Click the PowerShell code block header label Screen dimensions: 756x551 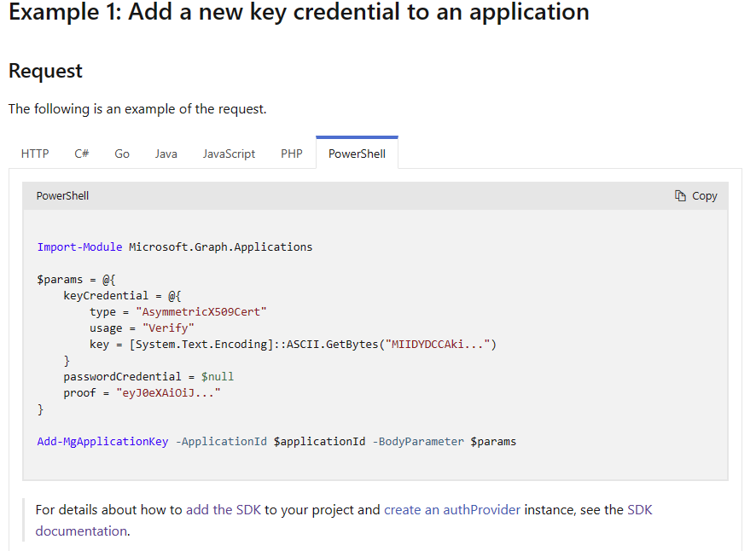pyautogui.click(x=62, y=195)
